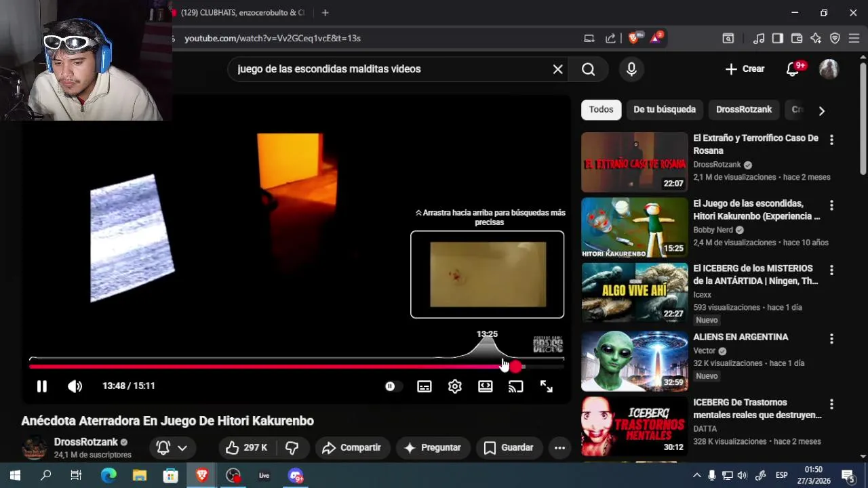Viewport: 868px width, 488px height.
Task: Open Microsoft Edge from the taskbar
Action: tap(108, 476)
